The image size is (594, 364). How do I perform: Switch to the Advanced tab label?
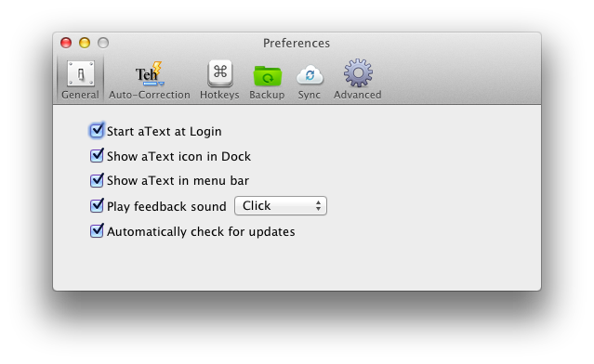click(x=357, y=95)
